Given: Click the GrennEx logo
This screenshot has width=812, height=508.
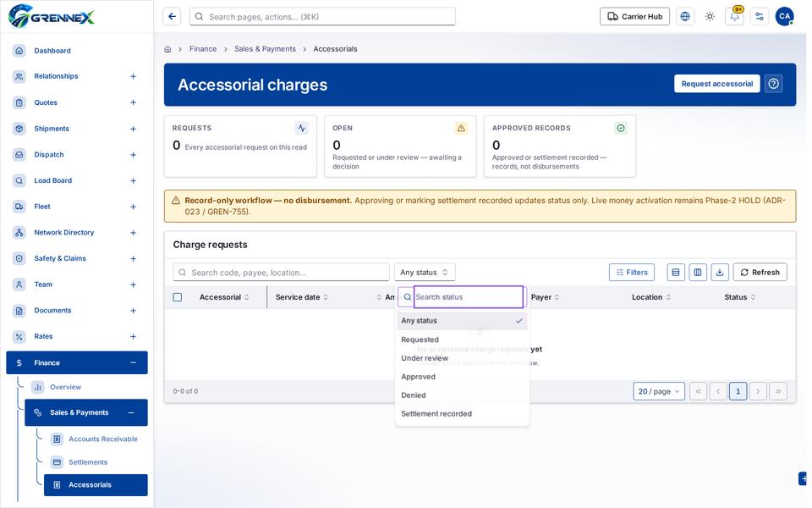Looking at the screenshot, I should [52, 16].
